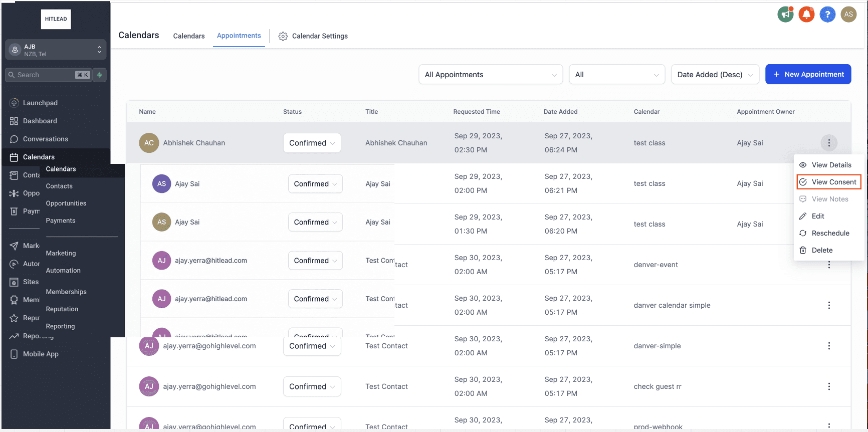Click the Requested Time column header
The image size is (868, 432).
(477, 112)
